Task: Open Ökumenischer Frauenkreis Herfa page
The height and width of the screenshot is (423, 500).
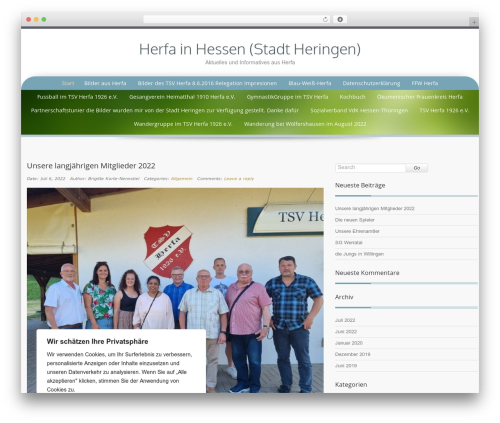Action: click(420, 97)
